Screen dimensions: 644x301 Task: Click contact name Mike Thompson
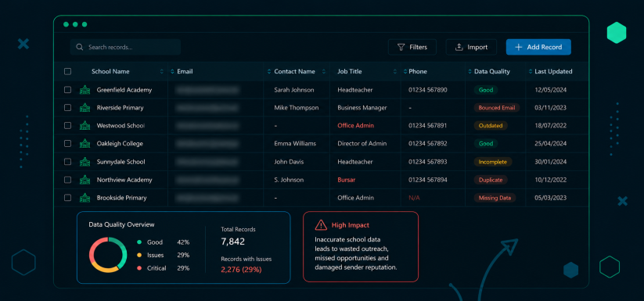pos(297,108)
